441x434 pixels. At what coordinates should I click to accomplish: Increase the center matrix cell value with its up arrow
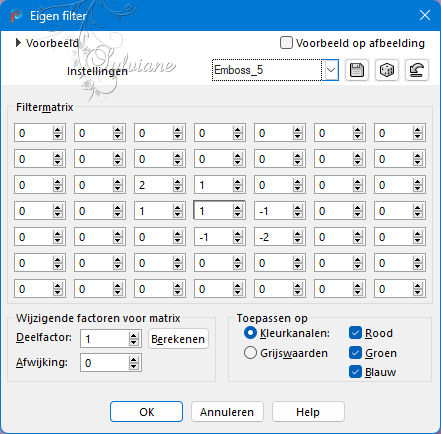point(237,208)
